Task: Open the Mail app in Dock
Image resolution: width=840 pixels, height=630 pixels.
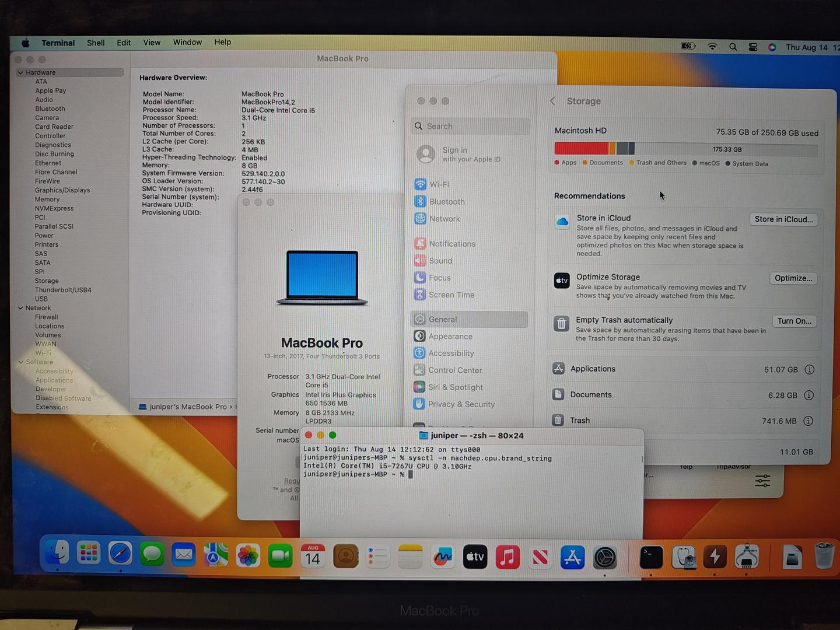Action: coord(184,555)
